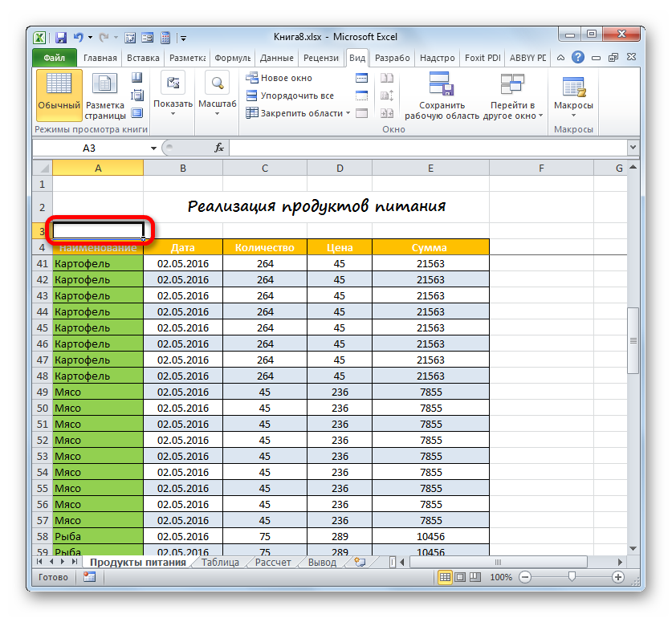This screenshot has width=672, height=618.
Task: Click cell Рыба in row 58
Action: [x=98, y=537]
